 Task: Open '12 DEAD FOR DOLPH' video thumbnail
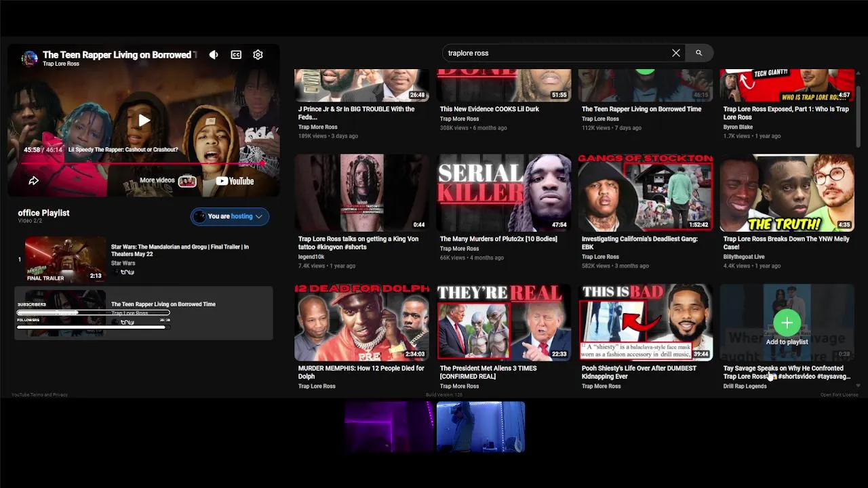coord(362,323)
